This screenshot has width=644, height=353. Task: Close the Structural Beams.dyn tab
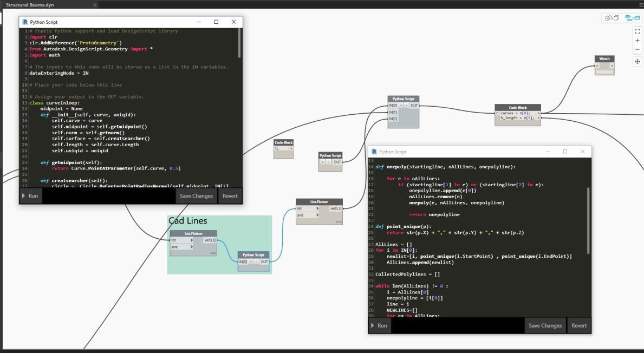tap(95, 5)
